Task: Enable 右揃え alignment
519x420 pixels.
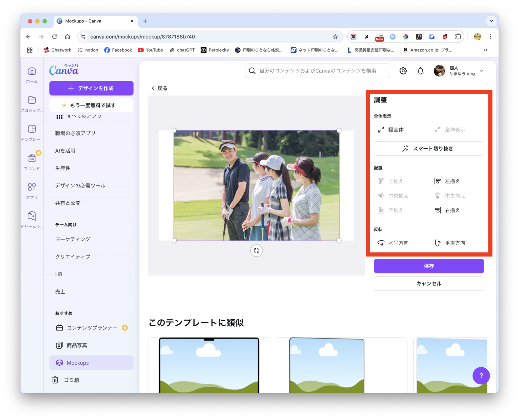Action: point(437,210)
